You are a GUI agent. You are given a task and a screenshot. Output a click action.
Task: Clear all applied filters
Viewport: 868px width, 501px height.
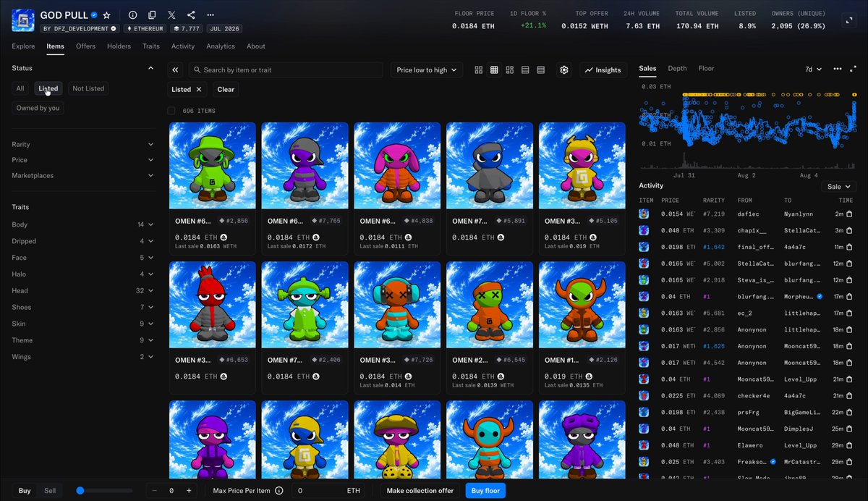226,89
